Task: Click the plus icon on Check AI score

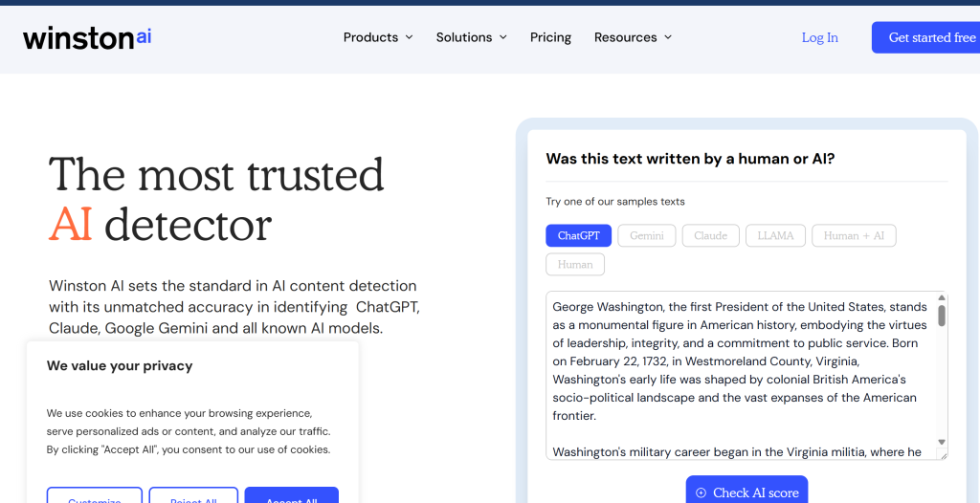Action: click(x=701, y=492)
